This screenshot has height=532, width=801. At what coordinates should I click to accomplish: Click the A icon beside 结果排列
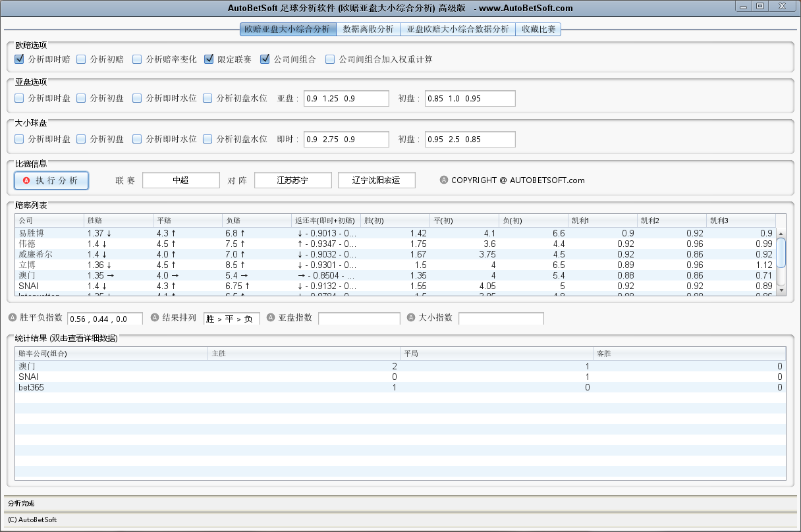click(155, 317)
